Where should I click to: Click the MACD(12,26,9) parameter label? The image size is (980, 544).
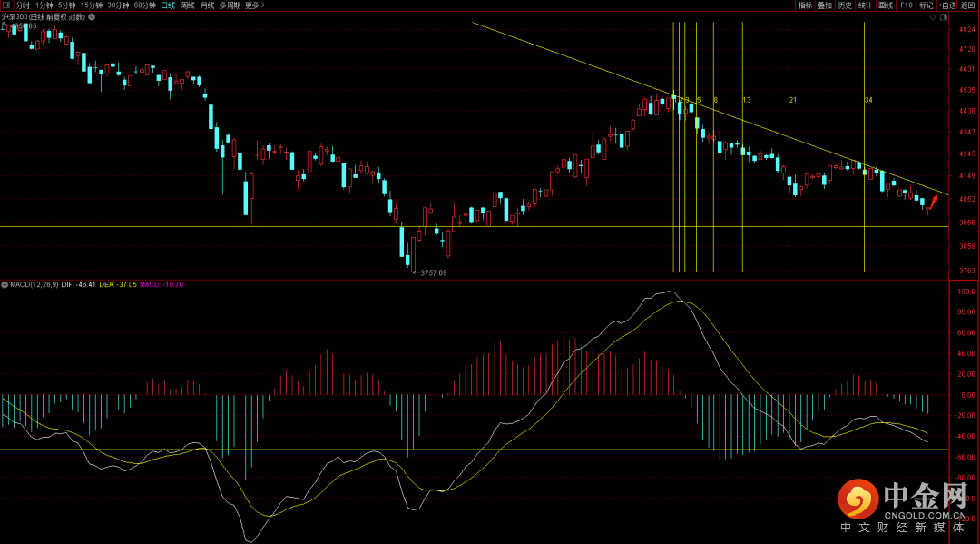click(34, 284)
